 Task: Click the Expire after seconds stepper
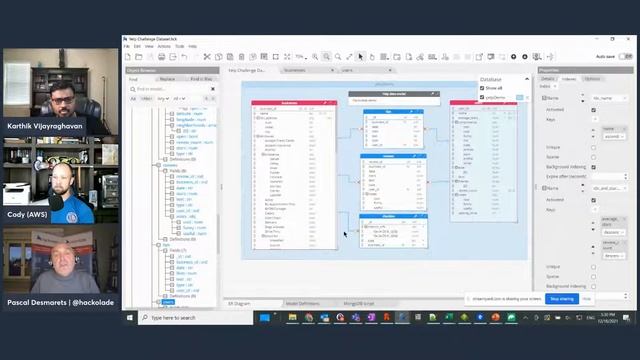coord(626,177)
